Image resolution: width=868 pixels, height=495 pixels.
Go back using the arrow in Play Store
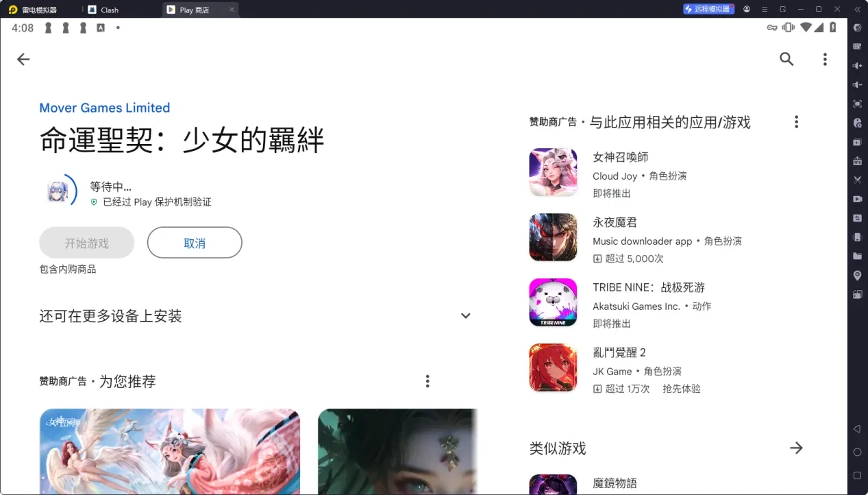23,59
